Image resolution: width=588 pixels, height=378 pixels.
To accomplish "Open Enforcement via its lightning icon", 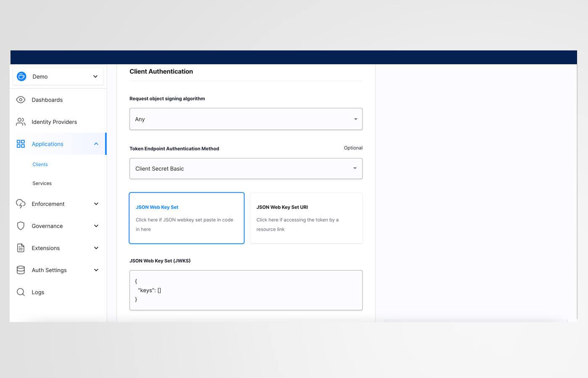I will pos(21,204).
